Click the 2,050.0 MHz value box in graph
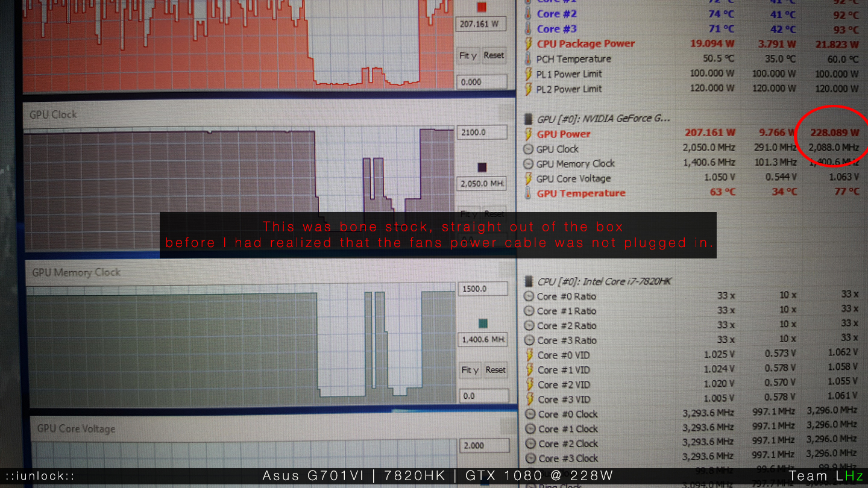 pos(482,184)
